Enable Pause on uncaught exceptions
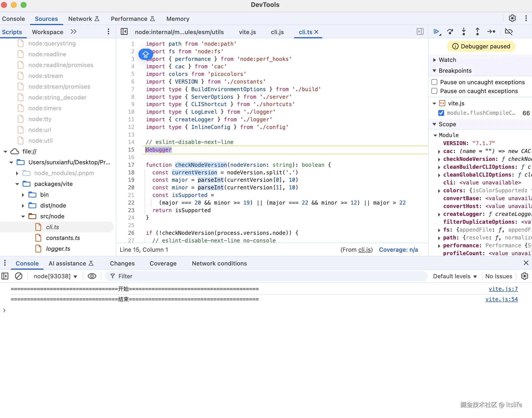Viewport: 532px width, 418px height. [x=434, y=82]
